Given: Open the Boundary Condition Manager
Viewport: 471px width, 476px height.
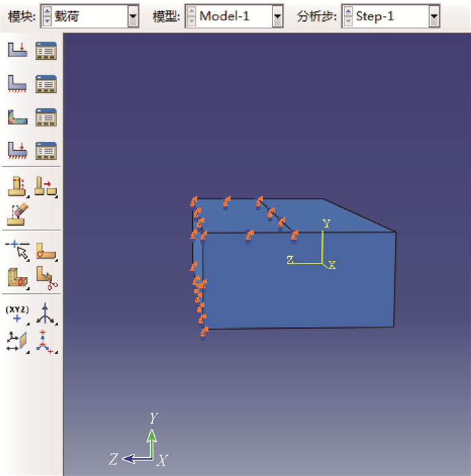Looking at the screenshot, I should click(46, 84).
